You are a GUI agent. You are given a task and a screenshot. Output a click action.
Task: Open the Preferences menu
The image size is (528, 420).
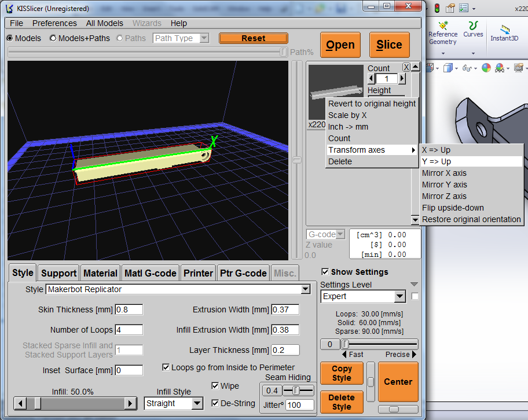tap(54, 23)
